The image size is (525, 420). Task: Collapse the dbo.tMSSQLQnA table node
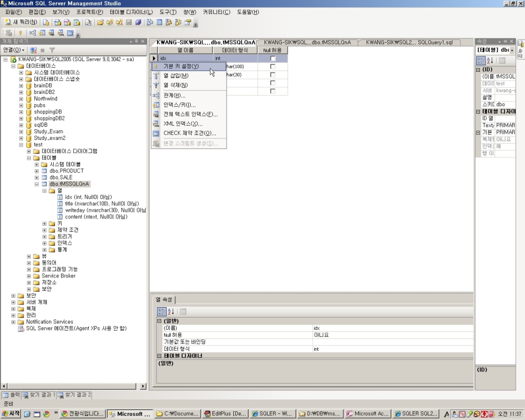point(36,184)
